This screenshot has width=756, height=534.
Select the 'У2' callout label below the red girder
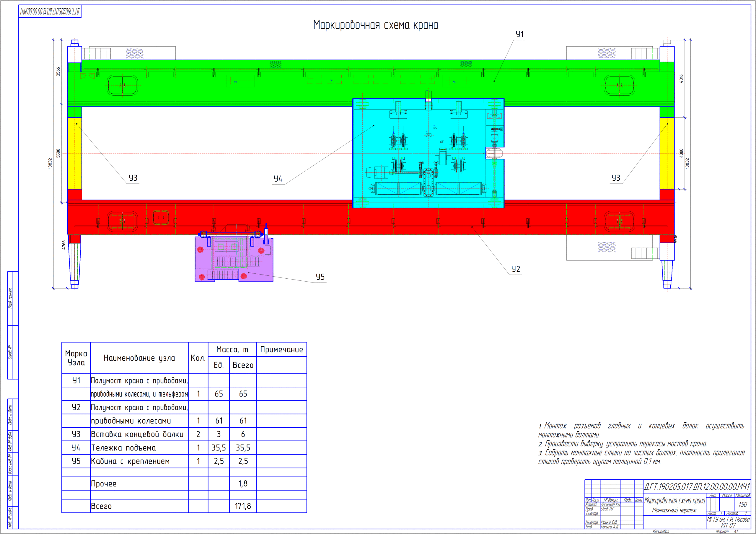tap(516, 269)
